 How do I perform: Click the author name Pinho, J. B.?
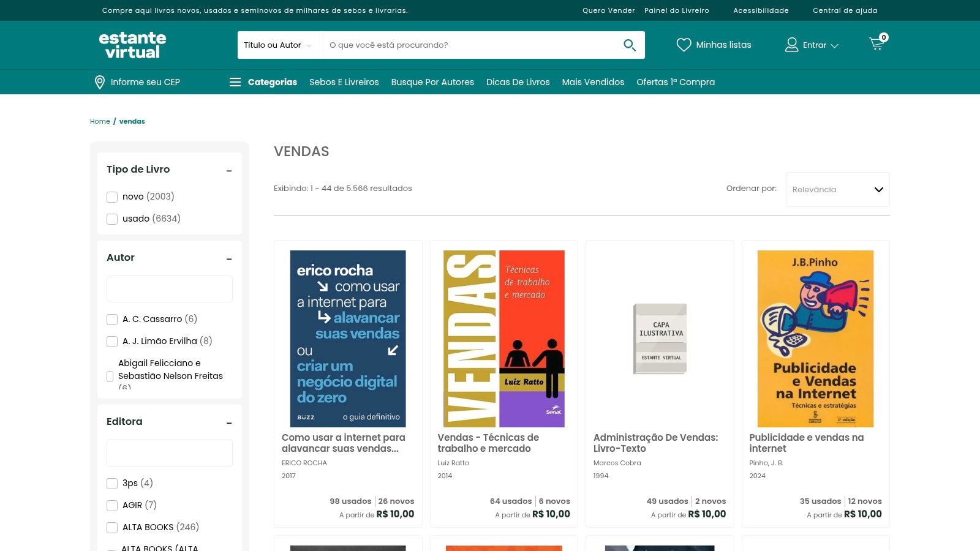pos(766,463)
